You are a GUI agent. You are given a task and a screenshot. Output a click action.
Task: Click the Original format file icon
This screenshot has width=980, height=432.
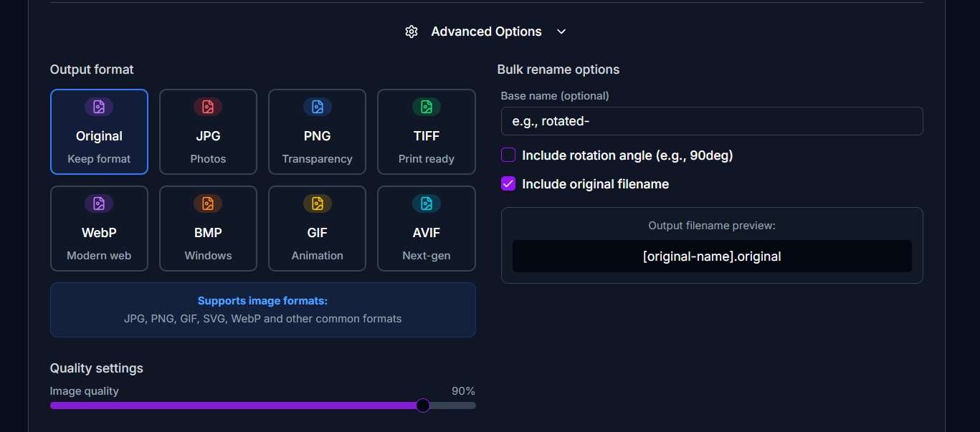coord(98,106)
